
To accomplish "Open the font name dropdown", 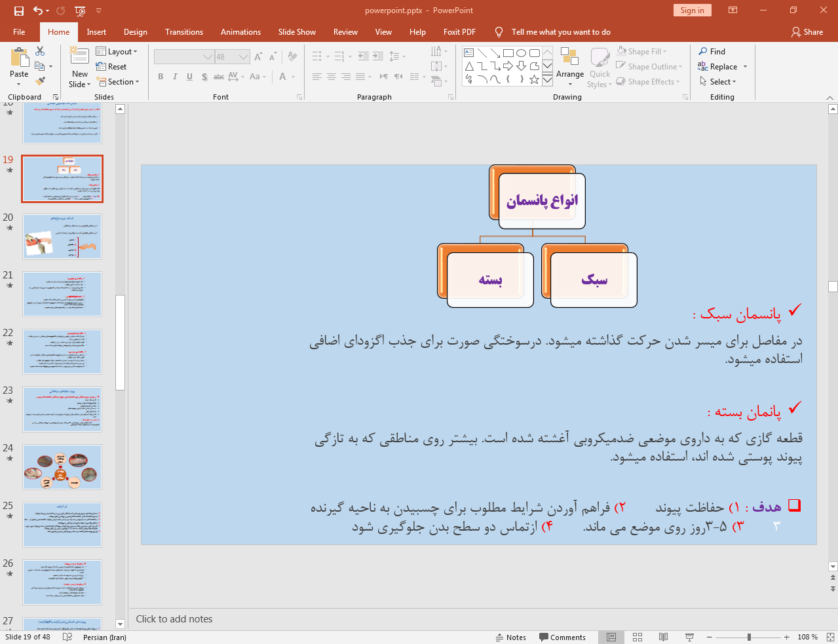I will (208, 57).
